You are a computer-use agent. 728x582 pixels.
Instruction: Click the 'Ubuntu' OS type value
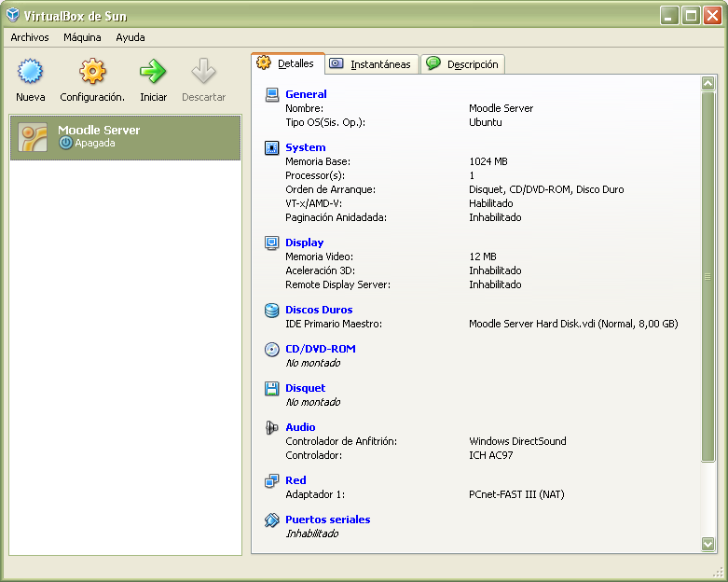point(486,122)
